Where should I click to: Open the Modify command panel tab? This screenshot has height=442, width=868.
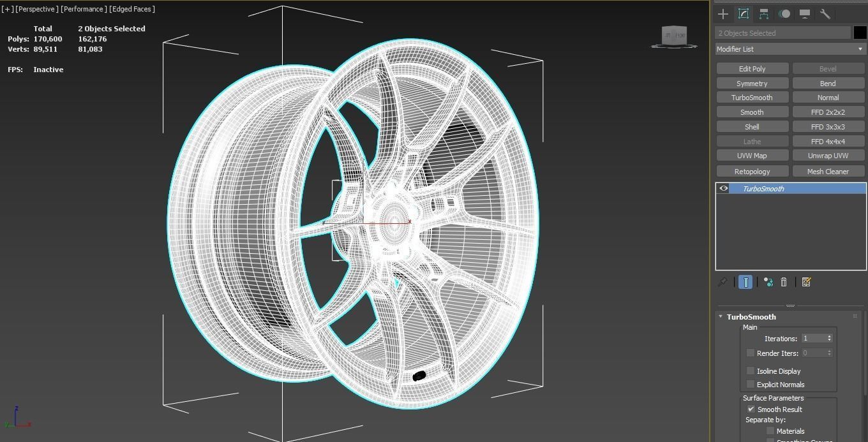point(744,13)
